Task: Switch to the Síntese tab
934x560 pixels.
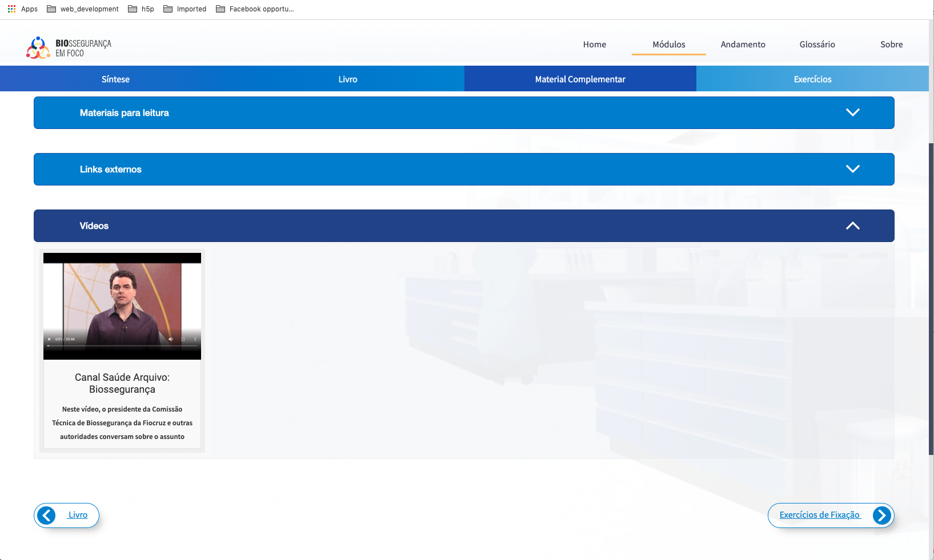Action: tap(115, 79)
